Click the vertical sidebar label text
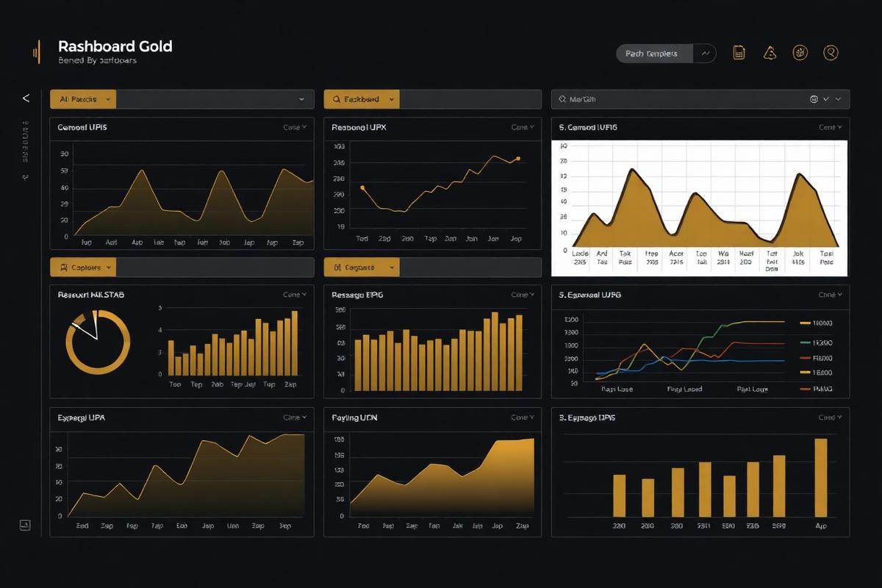The width and height of the screenshot is (882, 588). click(x=25, y=141)
